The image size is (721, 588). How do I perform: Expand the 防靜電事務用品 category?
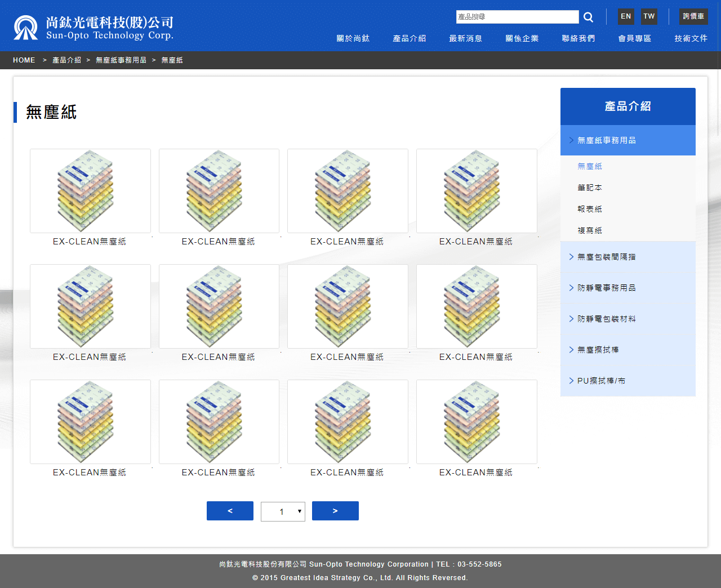[x=628, y=288]
